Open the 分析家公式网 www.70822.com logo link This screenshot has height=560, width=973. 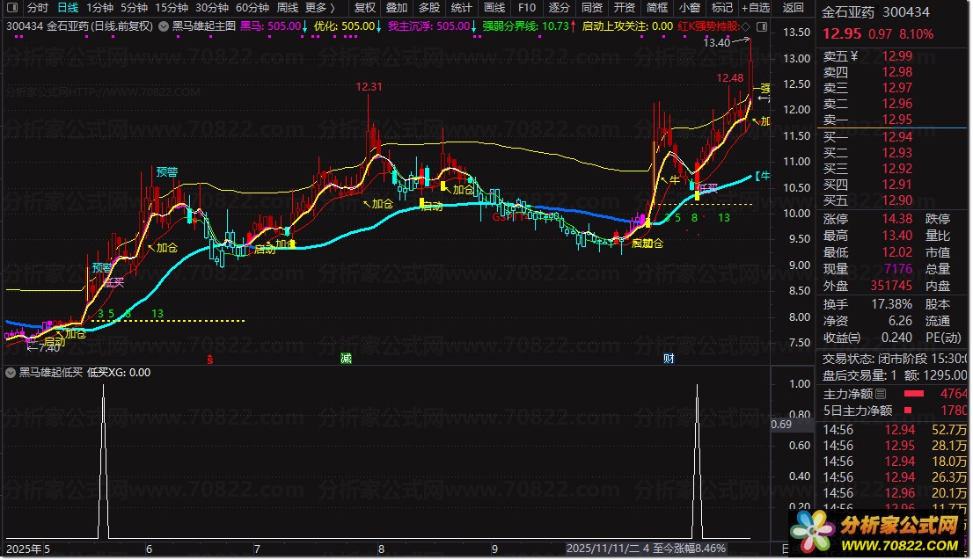[877, 534]
